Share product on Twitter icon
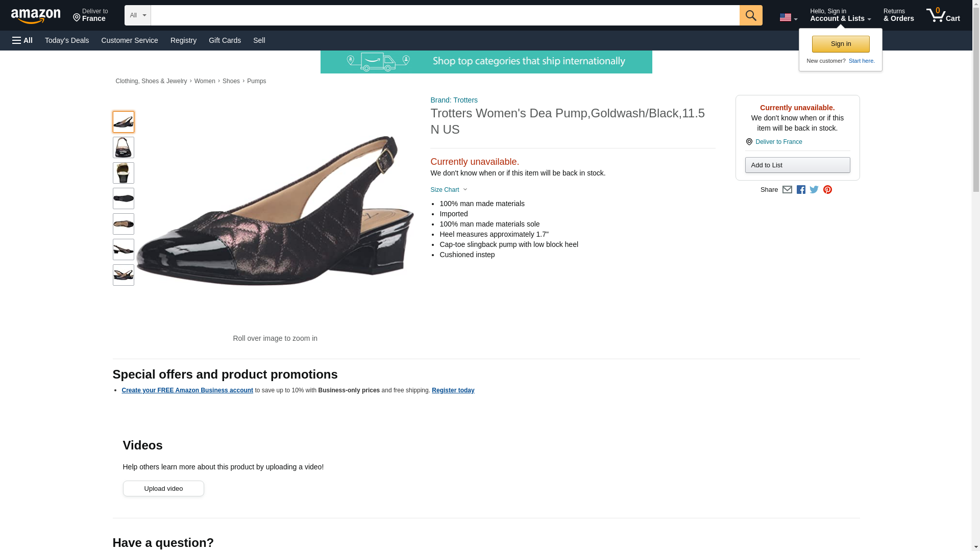The image size is (980, 551). [814, 190]
